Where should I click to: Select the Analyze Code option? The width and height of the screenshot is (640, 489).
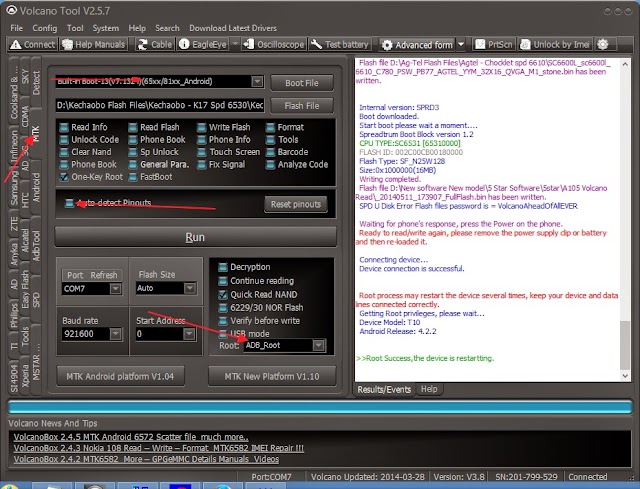coord(297,164)
